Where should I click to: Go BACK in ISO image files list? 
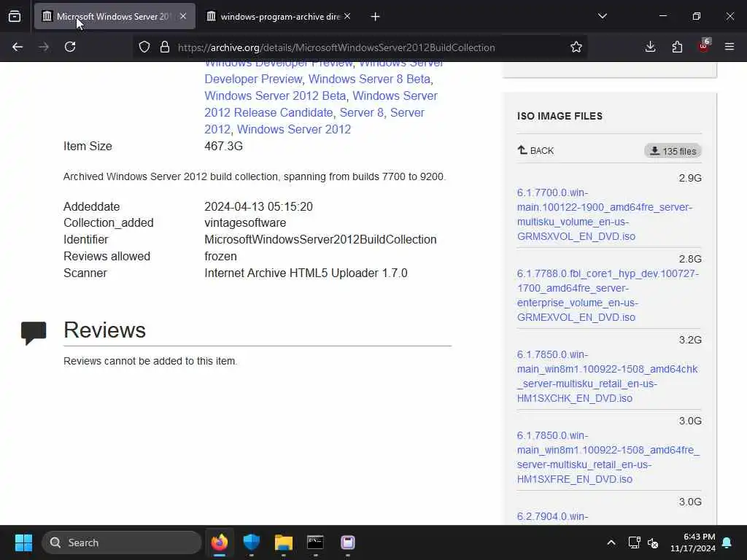tap(536, 150)
